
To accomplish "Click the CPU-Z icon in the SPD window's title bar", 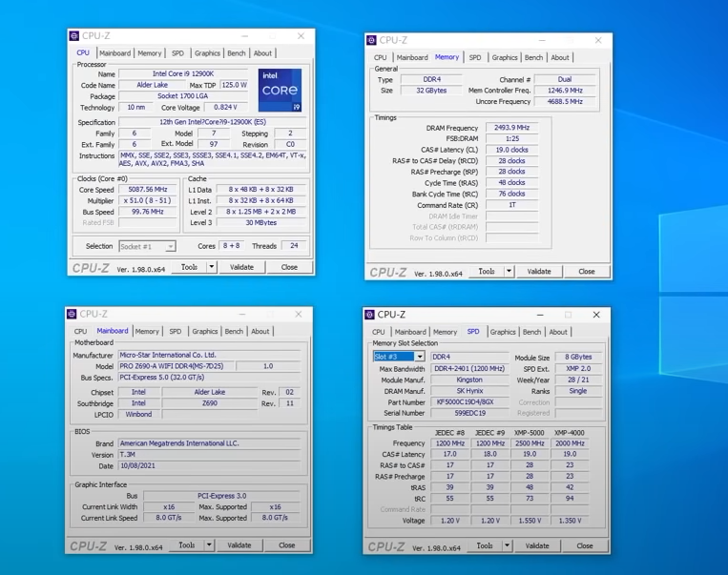I will [369, 314].
